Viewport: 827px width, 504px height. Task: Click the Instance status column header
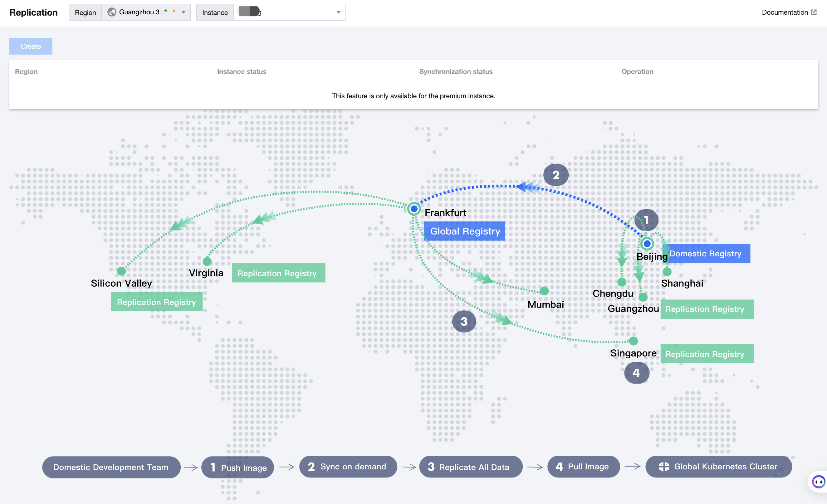(x=242, y=71)
